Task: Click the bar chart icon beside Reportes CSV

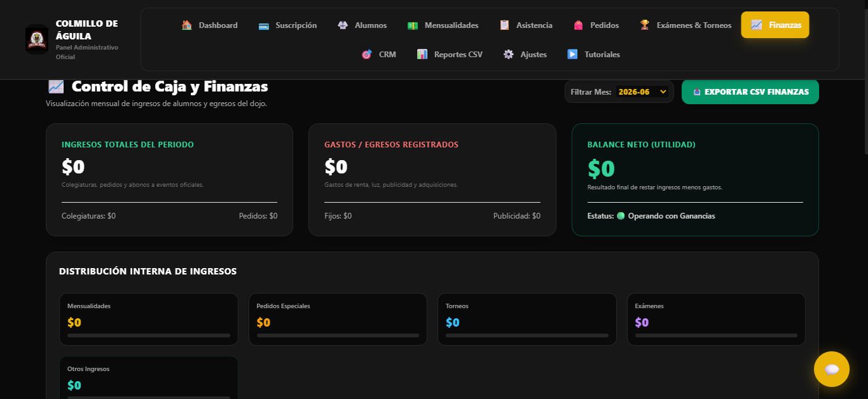Action: click(x=422, y=55)
